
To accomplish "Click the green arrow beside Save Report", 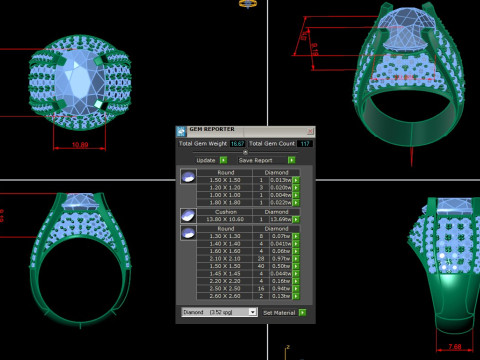I will click(x=291, y=160).
